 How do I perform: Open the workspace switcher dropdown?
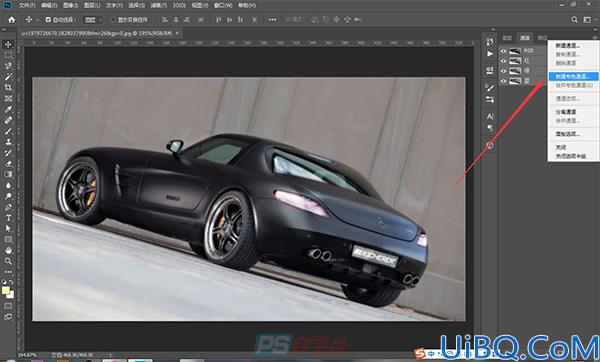coord(587,20)
